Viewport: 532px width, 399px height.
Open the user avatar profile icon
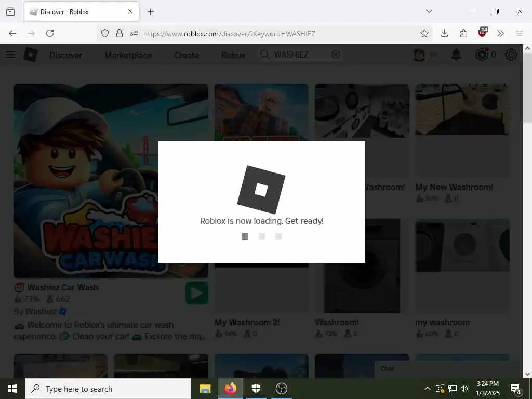coord(419,55)
